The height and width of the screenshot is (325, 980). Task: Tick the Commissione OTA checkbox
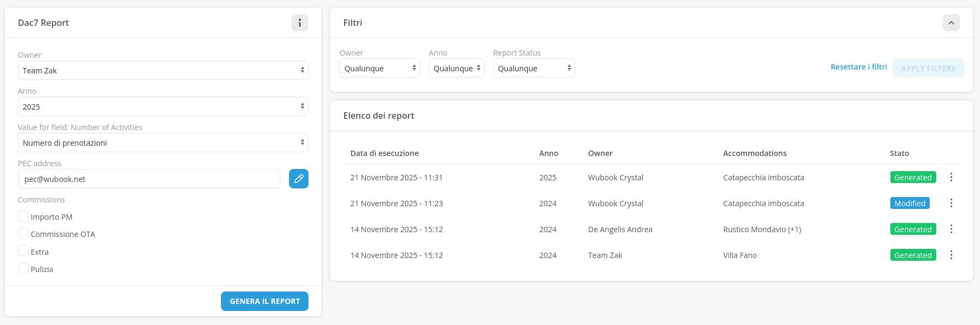tap(23, 234)
